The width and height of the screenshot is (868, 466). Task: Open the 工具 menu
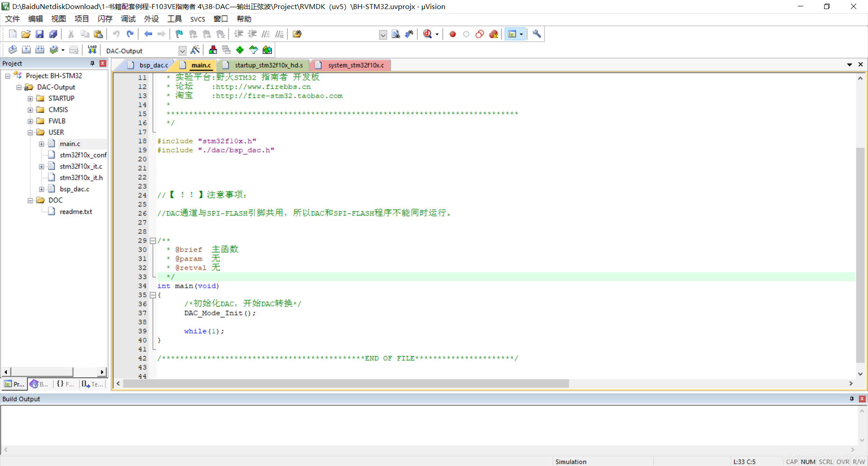click(175, 19)
